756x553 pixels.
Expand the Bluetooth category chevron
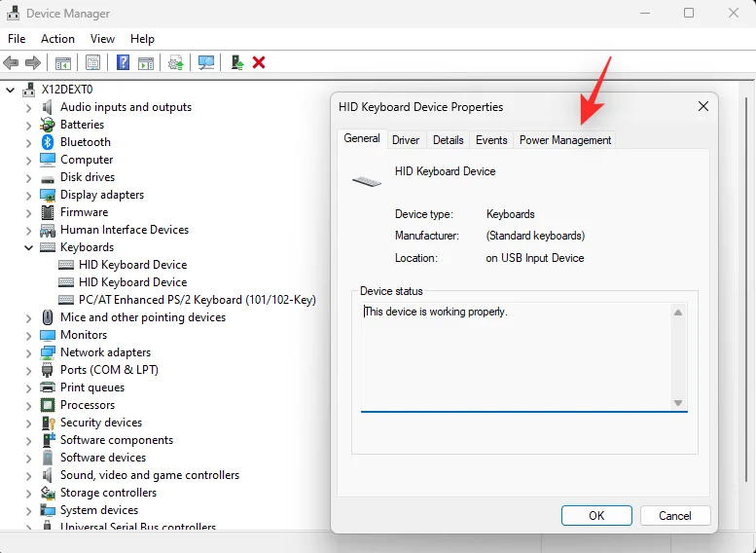28,142
